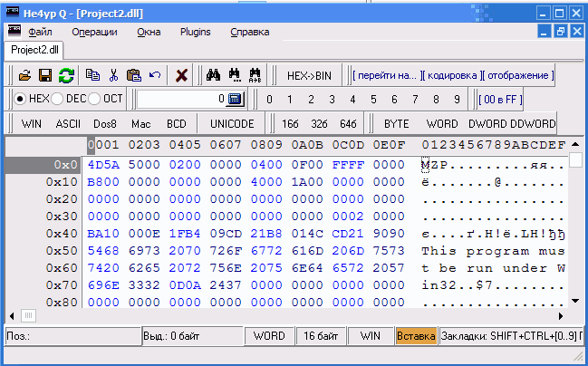Select WIN encoding button
Screen dimensions: 588x366
coord(32,124)
